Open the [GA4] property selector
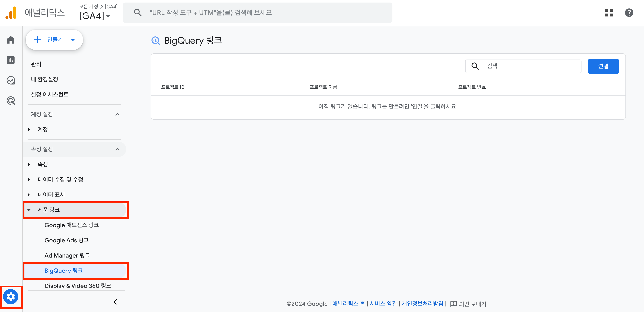 click(x=95, y=16)
